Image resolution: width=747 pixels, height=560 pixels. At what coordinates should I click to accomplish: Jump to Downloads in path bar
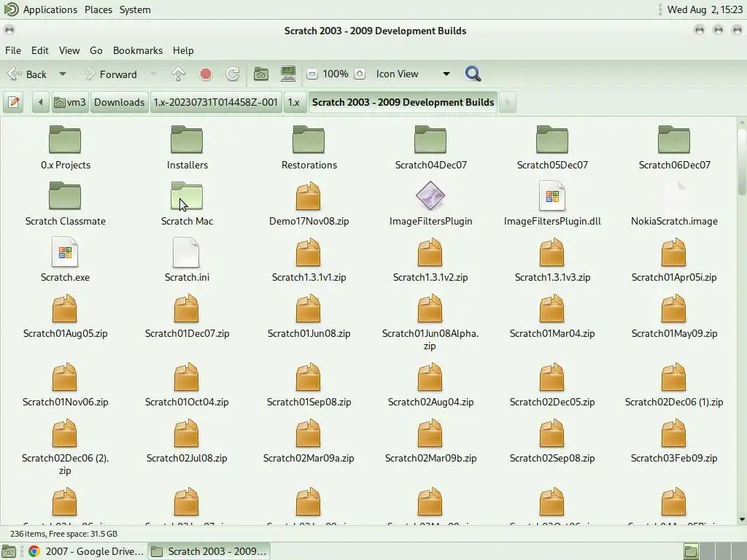[x=119, y=102]
